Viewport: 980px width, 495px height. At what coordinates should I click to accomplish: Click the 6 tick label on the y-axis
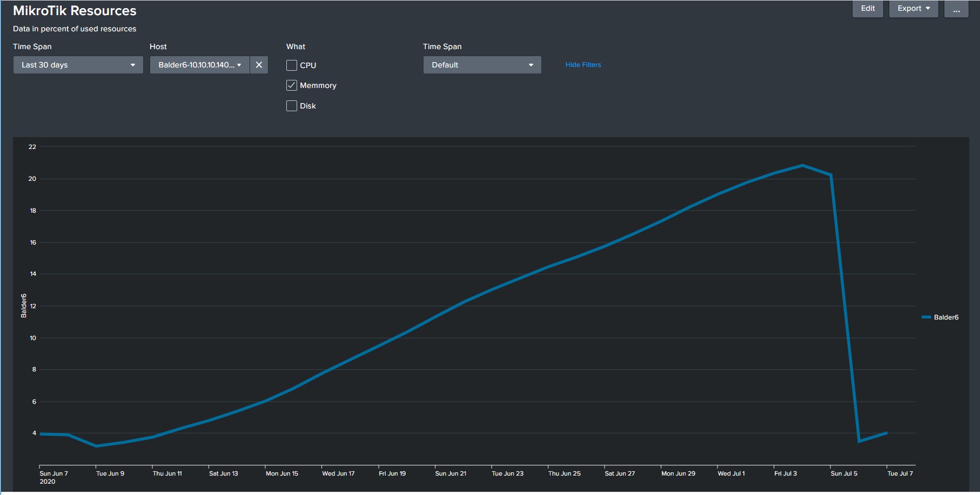tap(35, 402)
